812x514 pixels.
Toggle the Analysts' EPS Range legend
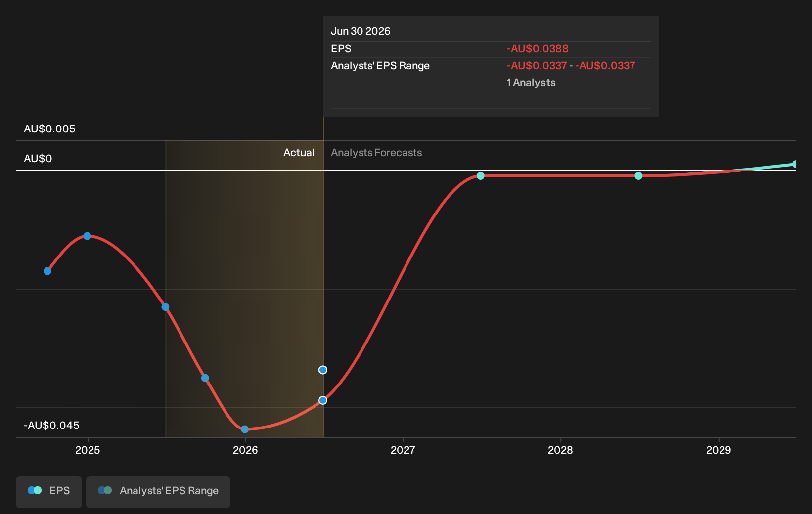[x=158, y=492]
